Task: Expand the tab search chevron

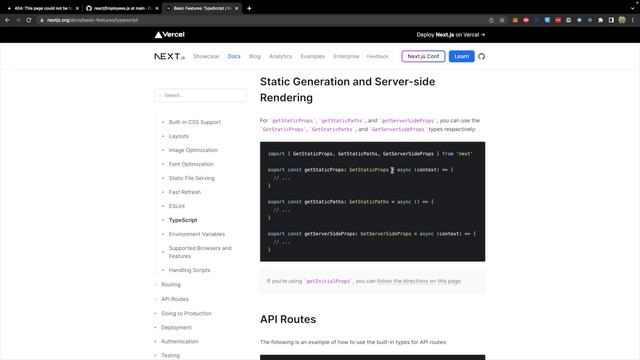Action: point(632,8)
